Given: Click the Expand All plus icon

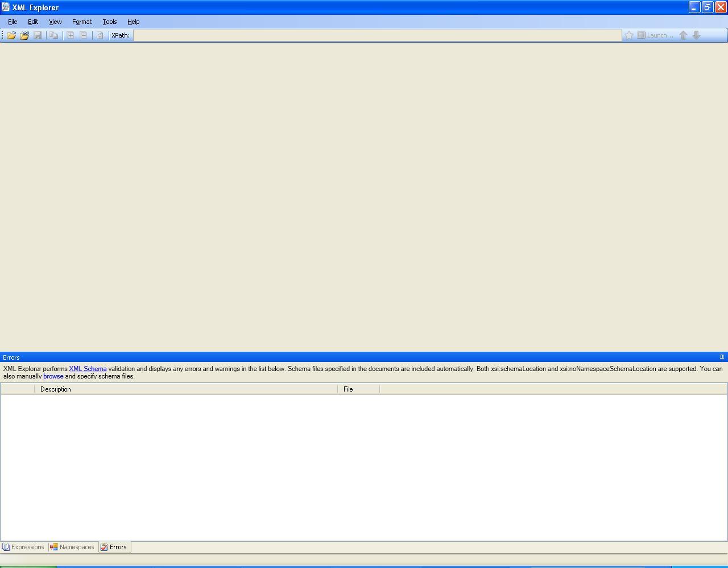Looking at the screenshot, I should pos(71,35).
